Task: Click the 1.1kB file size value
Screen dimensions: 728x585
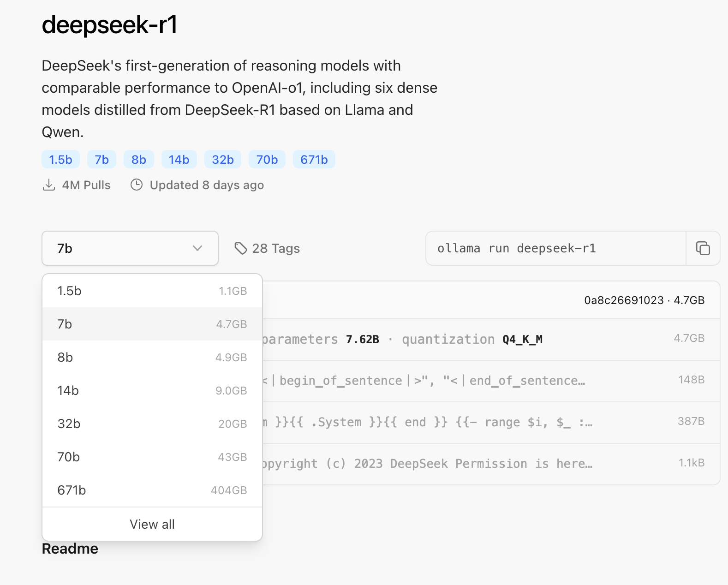Action: [x=692, y=463]
